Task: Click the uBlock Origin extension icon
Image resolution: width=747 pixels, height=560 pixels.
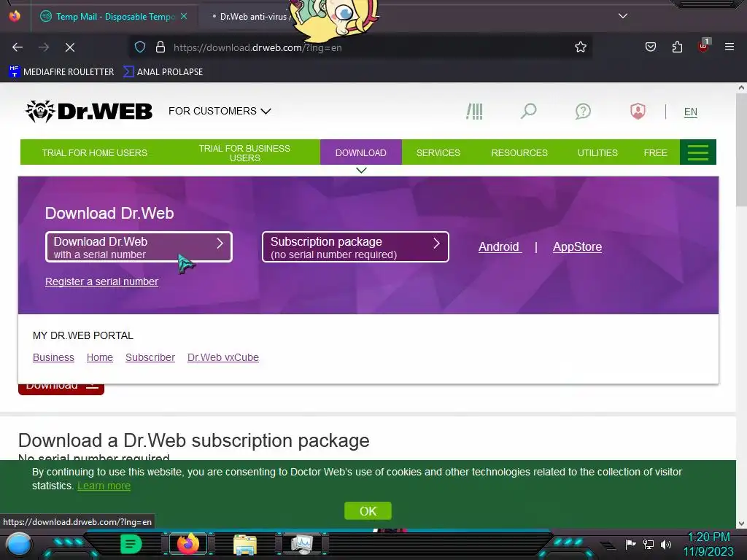Action: 703,46
